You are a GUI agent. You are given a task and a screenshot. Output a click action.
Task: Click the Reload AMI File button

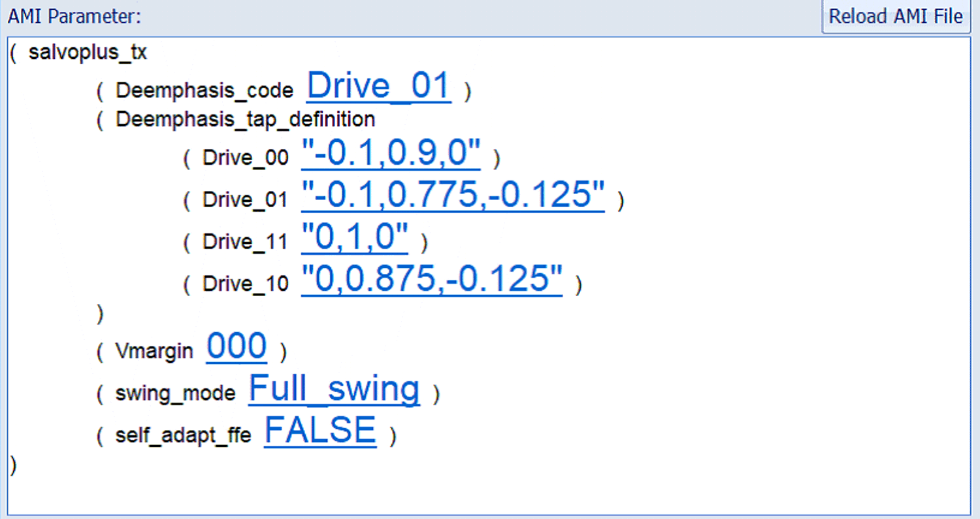click(x=895, y=16)
